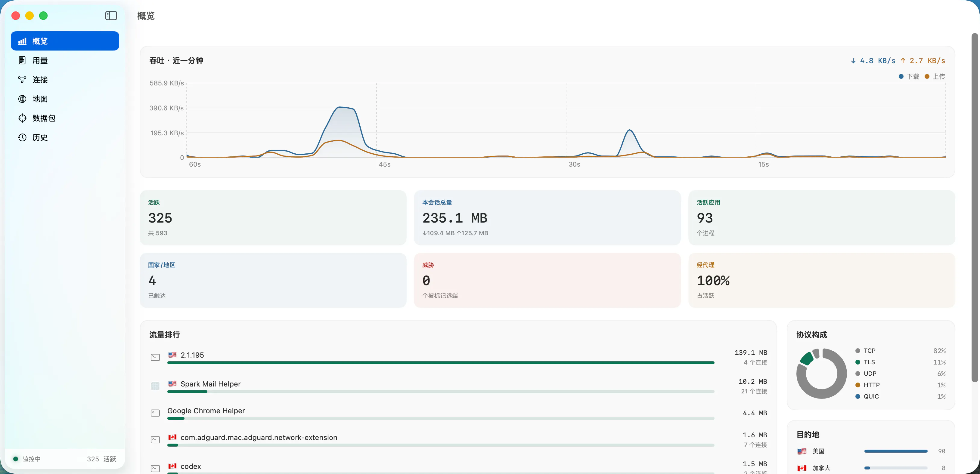Open the 地图 map section
This screenshot has height=474, width=980.
65,99
